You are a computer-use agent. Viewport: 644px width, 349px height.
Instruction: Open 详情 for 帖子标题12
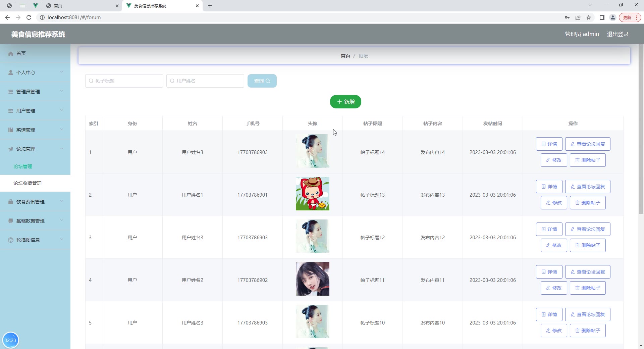point(549,229)
